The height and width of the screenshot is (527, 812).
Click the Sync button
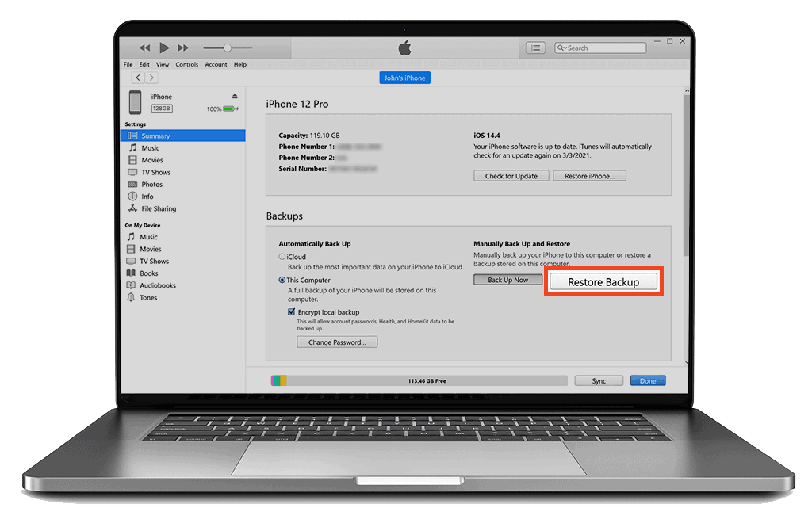(x=599, y=381)
